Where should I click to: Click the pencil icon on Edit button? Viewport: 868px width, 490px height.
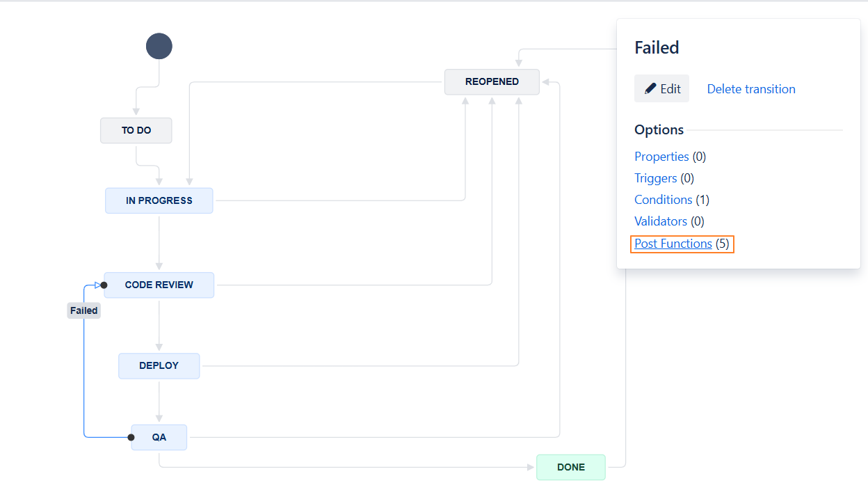(650, 89)
